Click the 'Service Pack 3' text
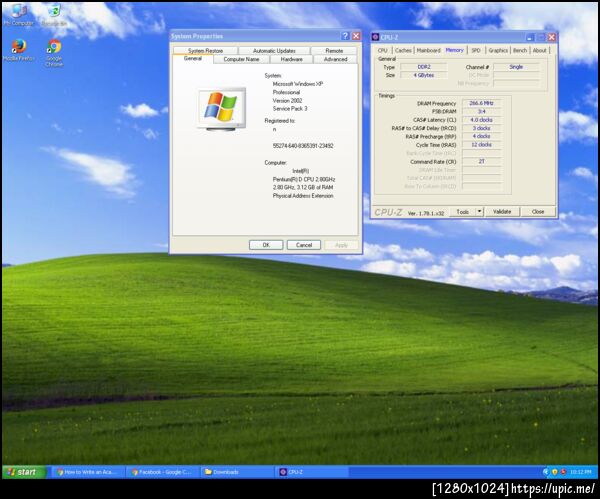600x499 pixels. click(290, 109)
